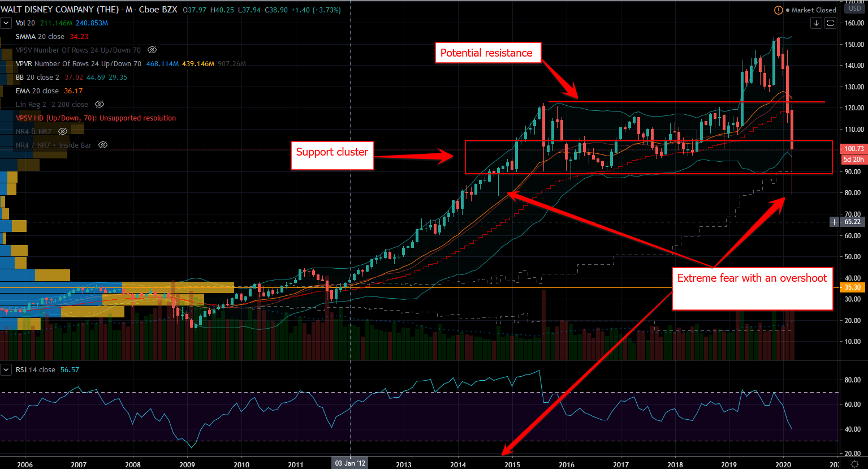Click the orange data warning icon
The width and height of the screenshot is (868, 469).
pyautogui.click(x=779, y=10)
